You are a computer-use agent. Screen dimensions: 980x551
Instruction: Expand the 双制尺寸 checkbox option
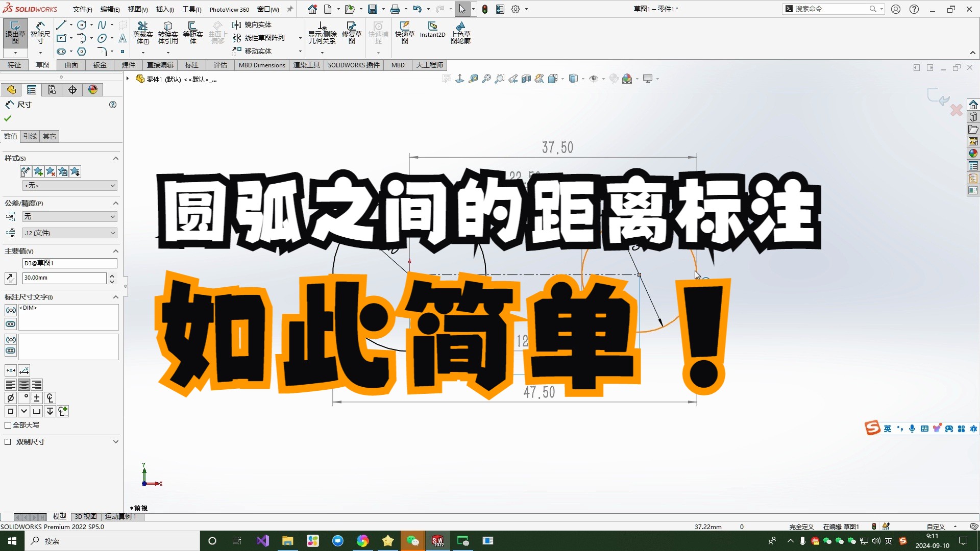point(7,442)
